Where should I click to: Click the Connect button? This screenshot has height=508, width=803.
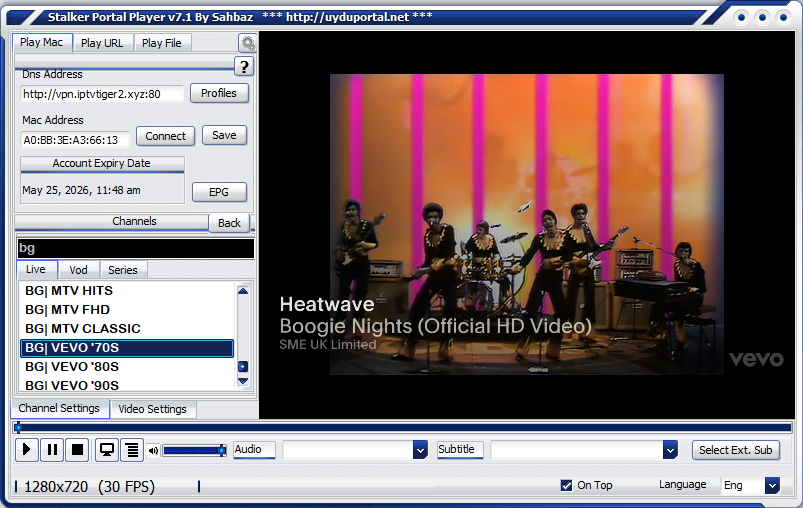click(165, 136)
